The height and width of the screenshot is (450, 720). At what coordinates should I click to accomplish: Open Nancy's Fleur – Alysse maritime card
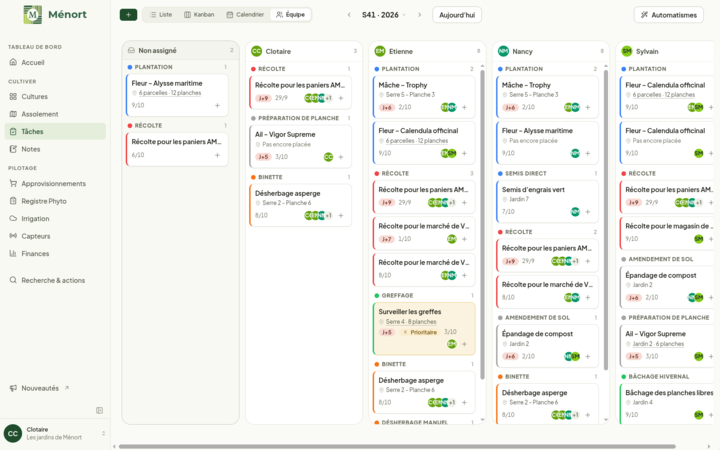coord(547,143)
